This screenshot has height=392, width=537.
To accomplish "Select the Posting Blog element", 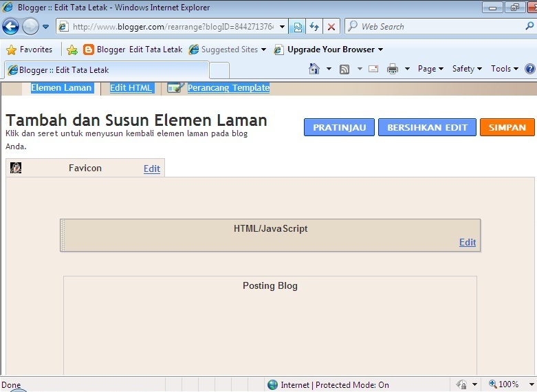I will point(270,325).
